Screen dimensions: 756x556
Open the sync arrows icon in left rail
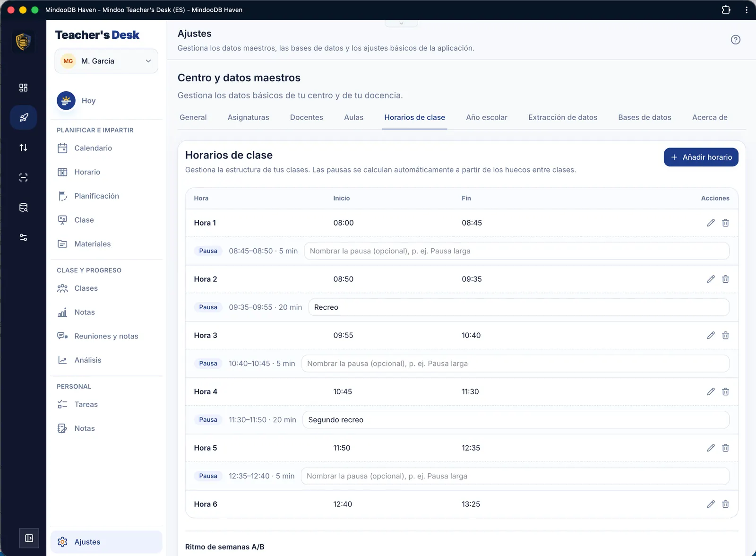point(23,148)
